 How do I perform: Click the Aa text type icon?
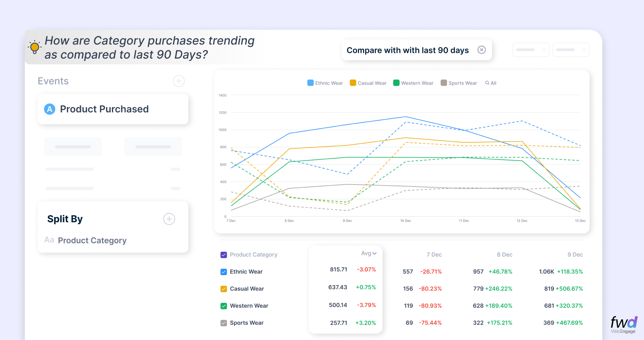[49, 240]
